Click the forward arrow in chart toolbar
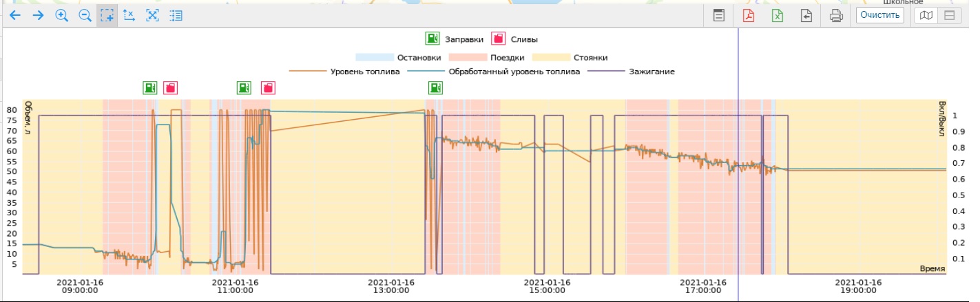The height and width of the screenshot is (302, 980). [39, 15]
